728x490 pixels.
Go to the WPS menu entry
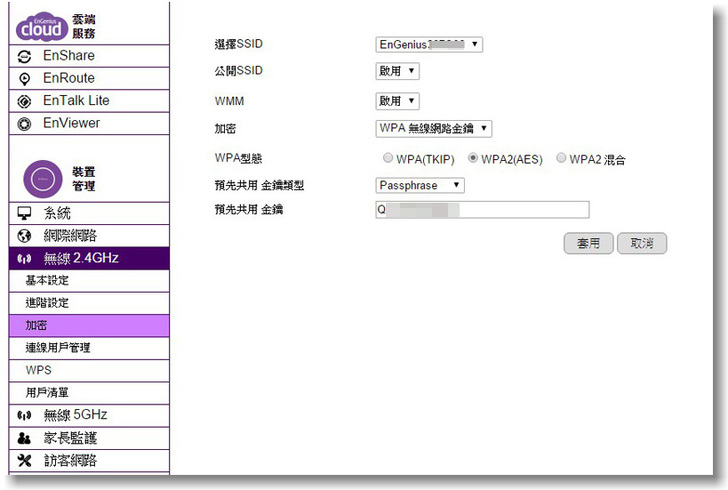[38, 370]
